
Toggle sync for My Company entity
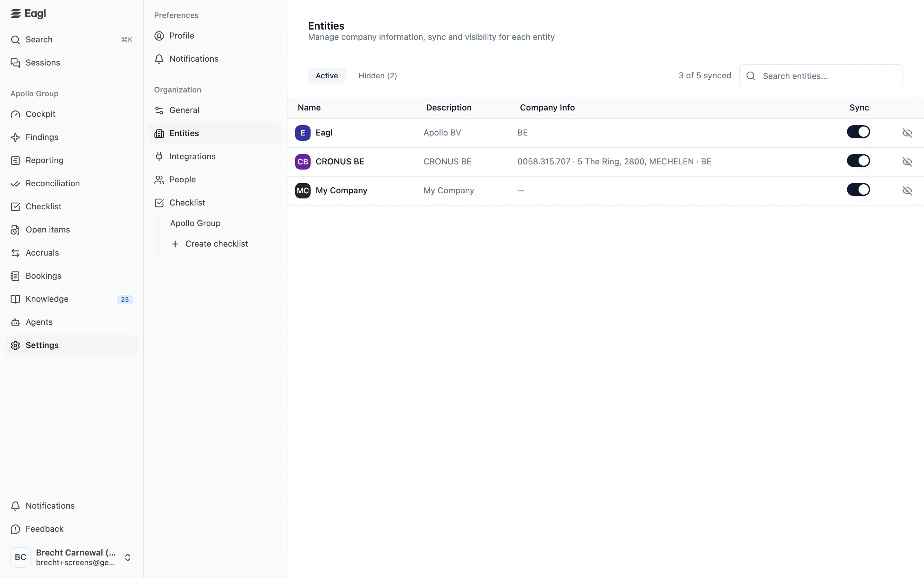pyautogui.click(x=858, y=189)
